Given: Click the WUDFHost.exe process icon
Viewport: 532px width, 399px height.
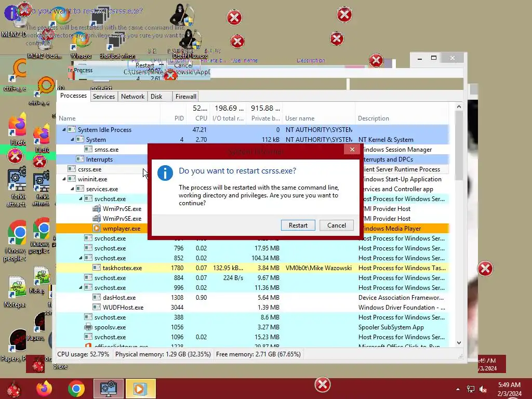Looking at the screenshot, I should (x=97, y=307).
